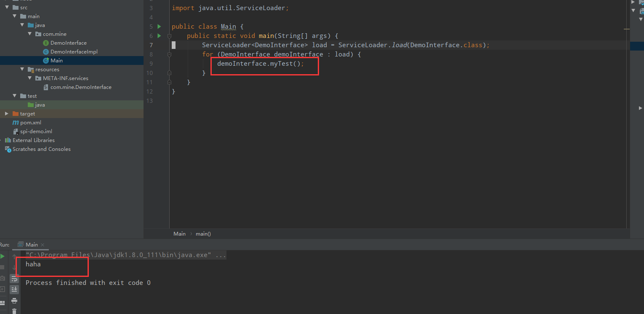The image size is (644, 314).
Task: Fold the for loop at line 8
Action: 169,54
